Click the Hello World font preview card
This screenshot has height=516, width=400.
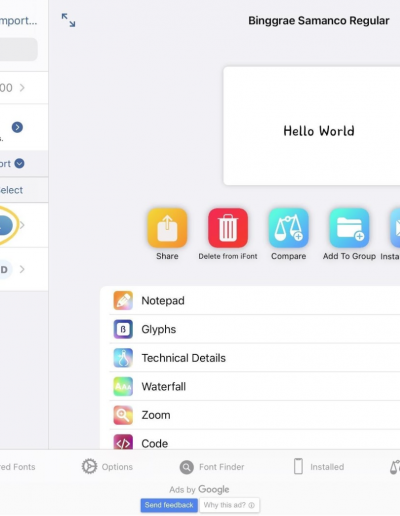[312, 126]
